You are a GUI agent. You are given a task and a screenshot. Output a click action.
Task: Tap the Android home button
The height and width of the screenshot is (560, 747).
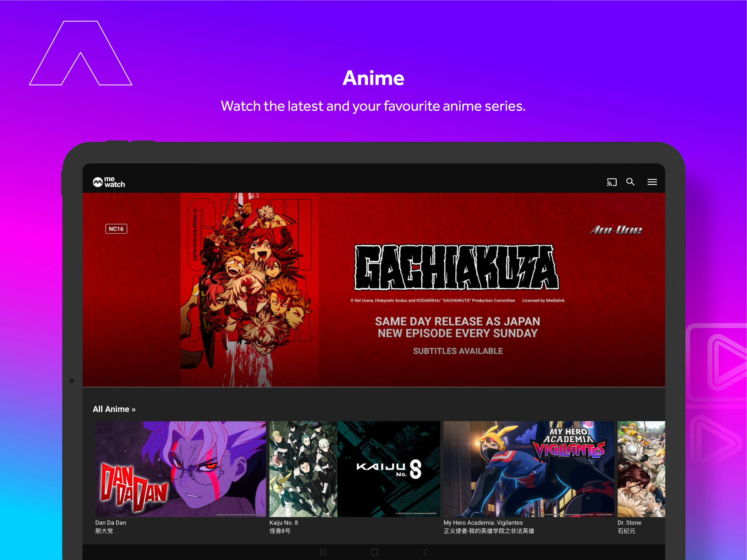(374, 552)
